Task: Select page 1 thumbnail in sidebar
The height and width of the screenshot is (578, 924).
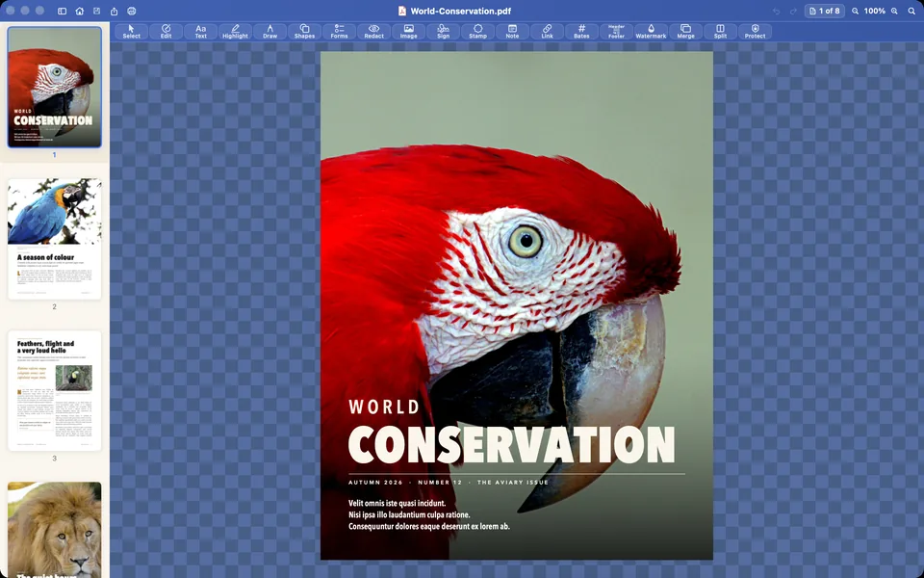Action: tap(54, 87)
